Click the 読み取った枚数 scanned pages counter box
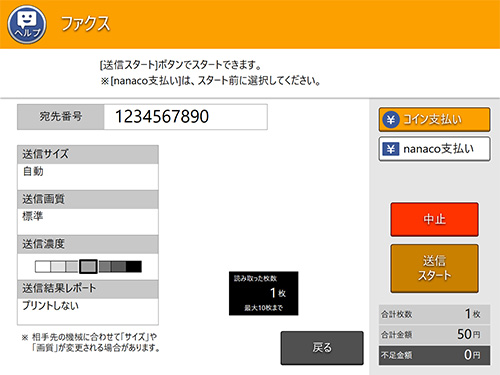This screenshot has height=375, width=500. 264,293
